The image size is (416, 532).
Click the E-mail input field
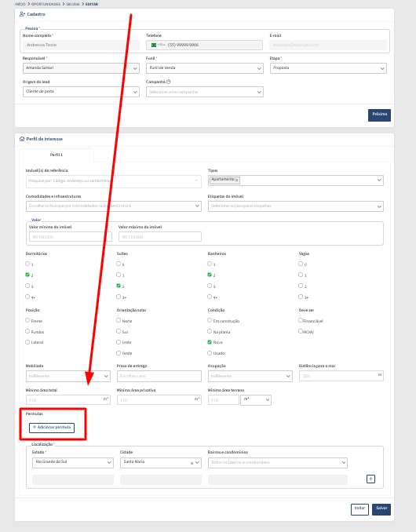coord(328,46)
